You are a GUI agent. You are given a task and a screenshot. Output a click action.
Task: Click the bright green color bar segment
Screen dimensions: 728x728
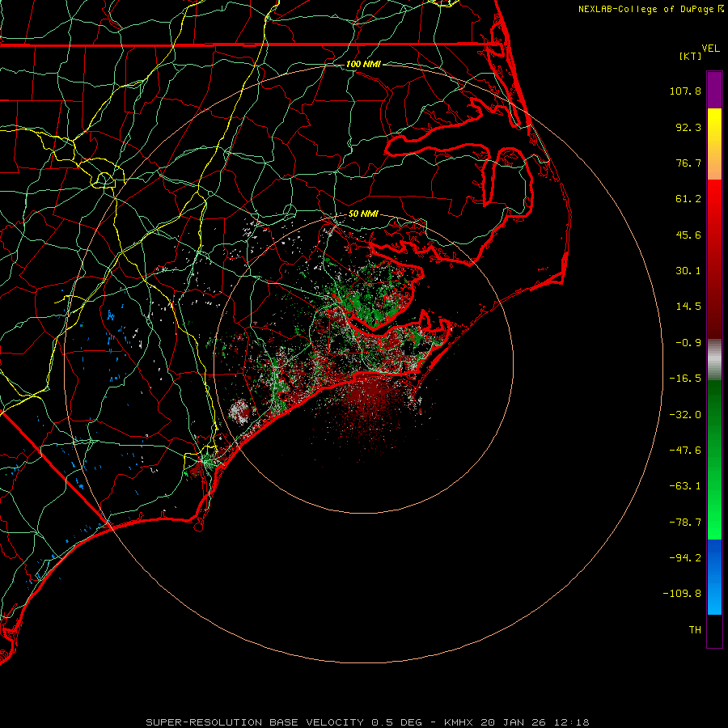point(714,459)
